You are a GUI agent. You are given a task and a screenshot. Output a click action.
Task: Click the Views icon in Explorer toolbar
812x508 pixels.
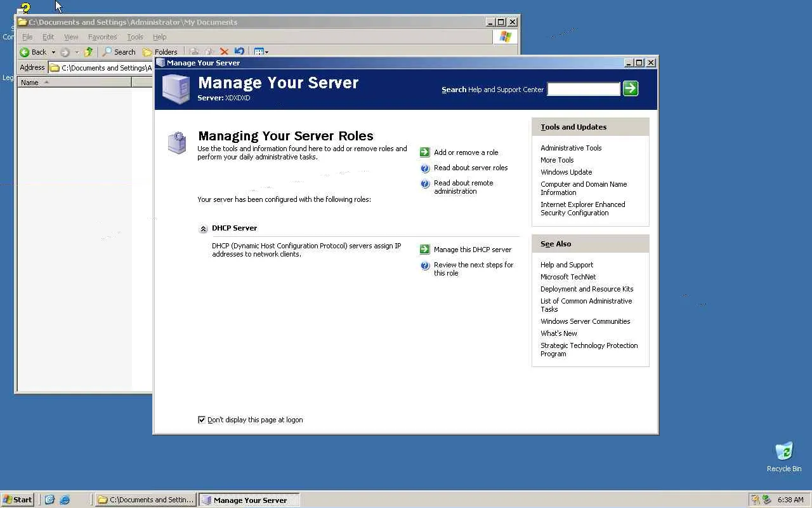(259, 52)
